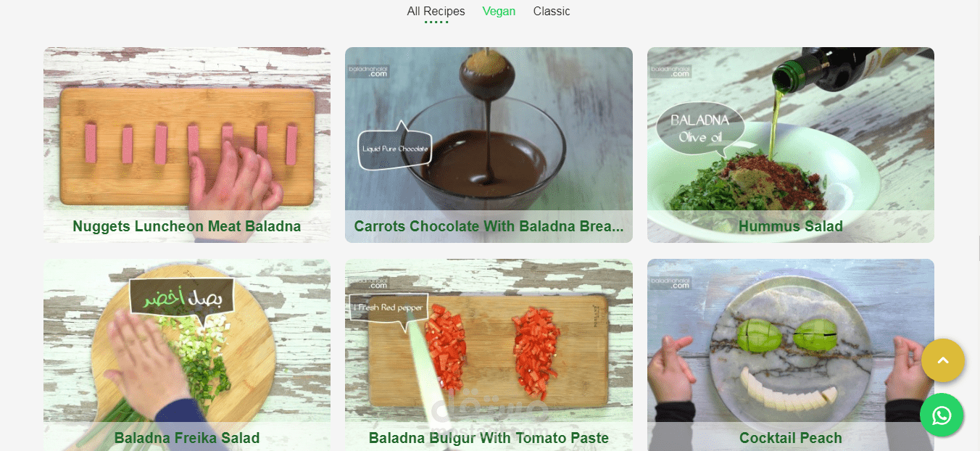Click the Baladna Olive oil speech bubble
This screenshot has width=980, height=451.
click(x=699, y=129)
